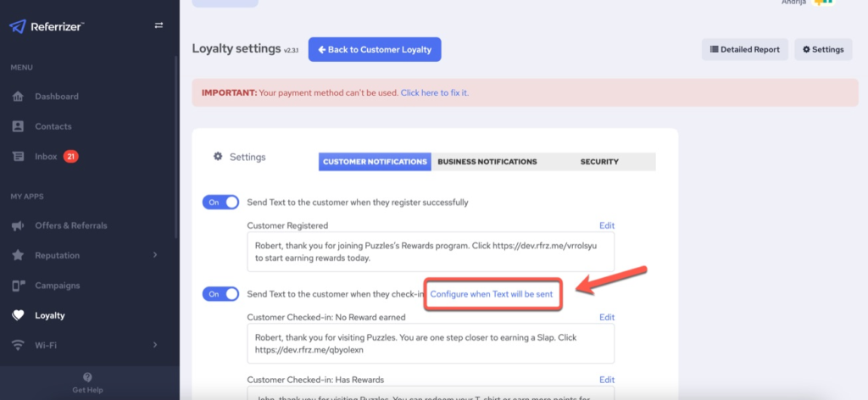
Task: Select the Offers & Referrals megaphone icon
Action: click(18, 225)
